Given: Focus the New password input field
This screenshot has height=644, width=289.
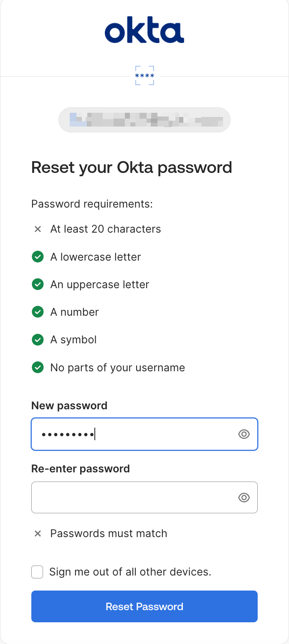Looking at the screenshot, I should (x=134, y=434).
